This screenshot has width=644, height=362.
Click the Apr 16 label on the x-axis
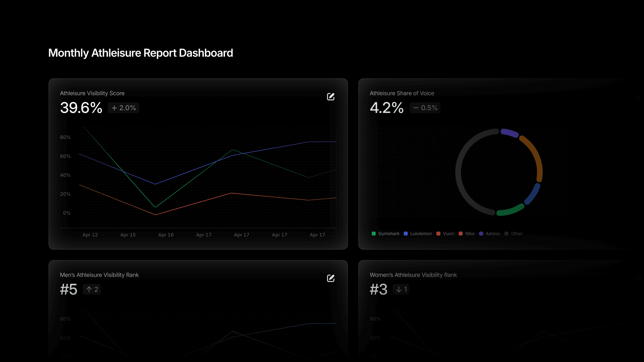point(166,235)
